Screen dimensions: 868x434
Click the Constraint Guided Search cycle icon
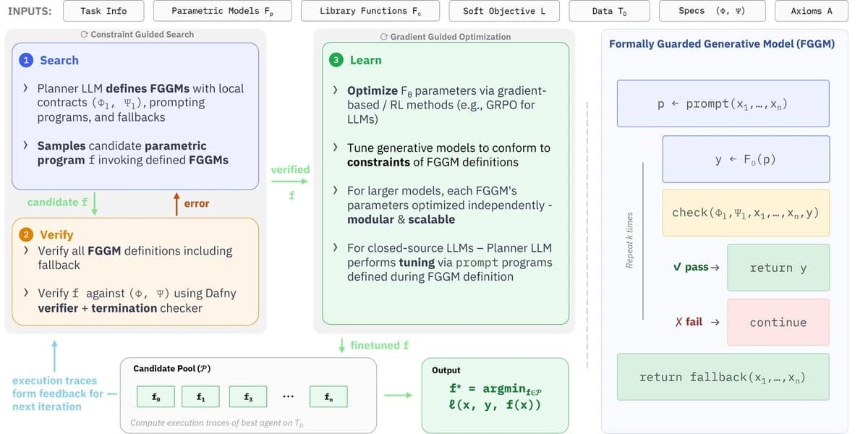coord(85,34)
